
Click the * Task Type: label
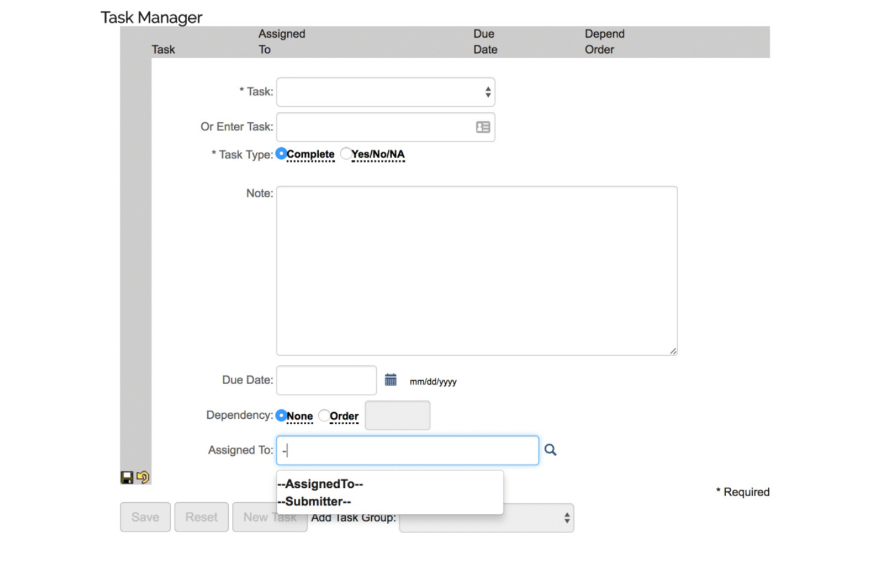click(243, 155)
